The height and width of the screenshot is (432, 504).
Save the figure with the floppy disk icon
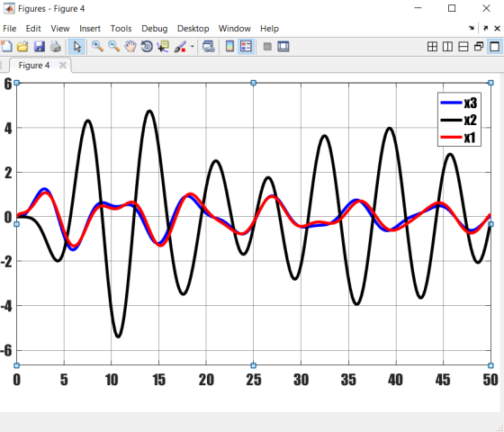pyautogui.click(x=40, y=47)
